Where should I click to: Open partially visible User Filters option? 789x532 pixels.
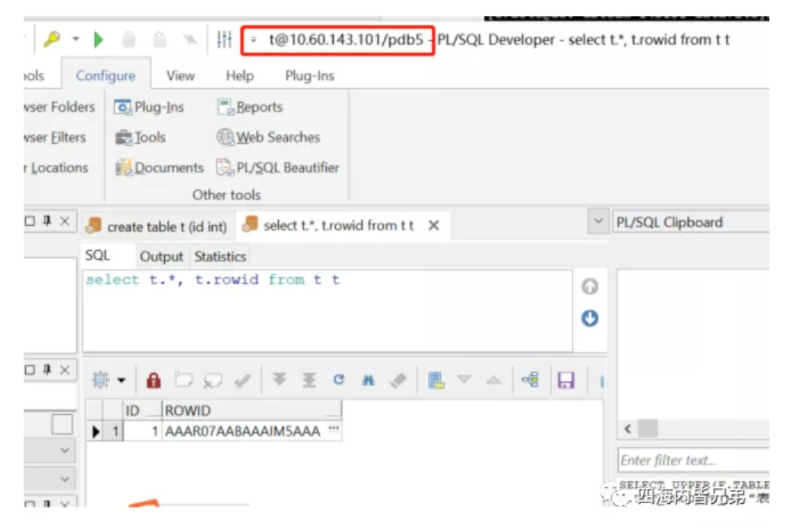point(55,138)
